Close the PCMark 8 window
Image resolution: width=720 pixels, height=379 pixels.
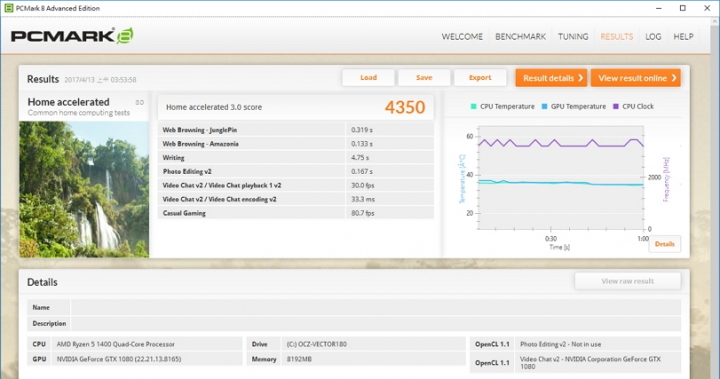pyautogui.click(x=707, y=8)
